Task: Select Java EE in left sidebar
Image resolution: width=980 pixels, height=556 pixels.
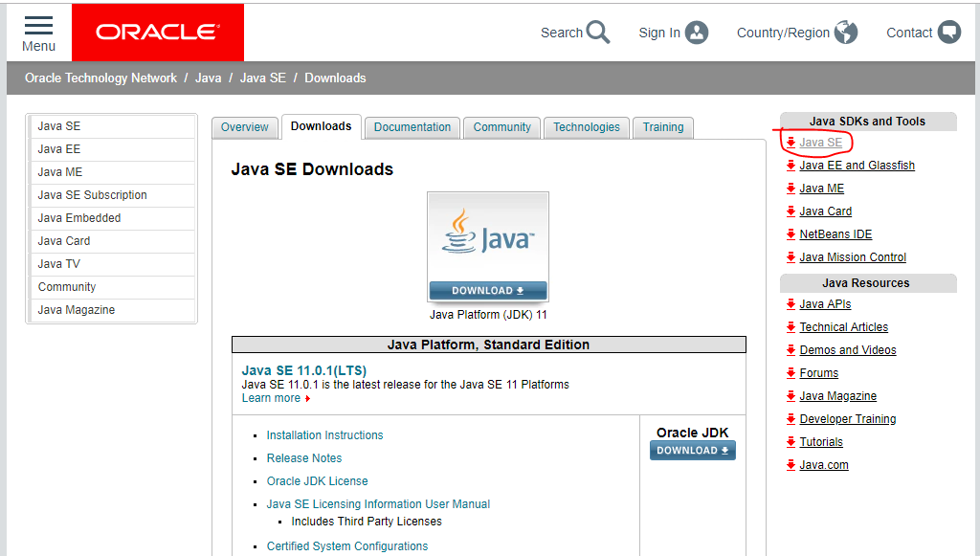Action: tap(113, 149)
